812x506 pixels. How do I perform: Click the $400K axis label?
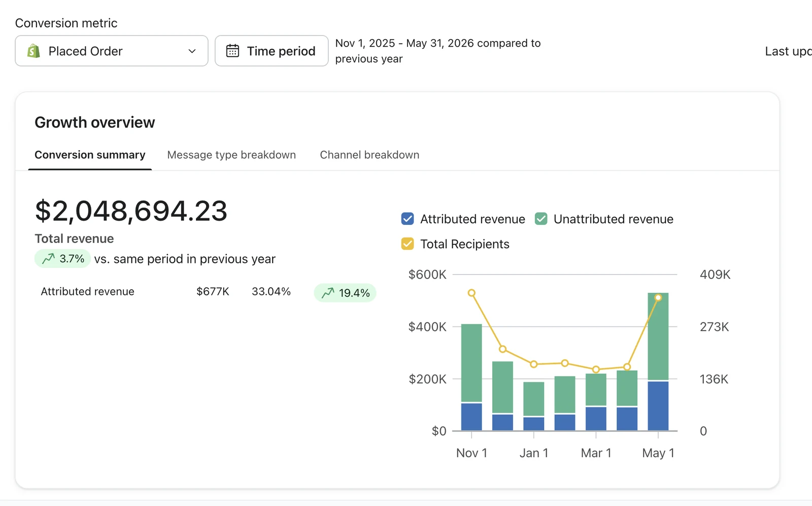pyautogui.click(x=427, y=327)
